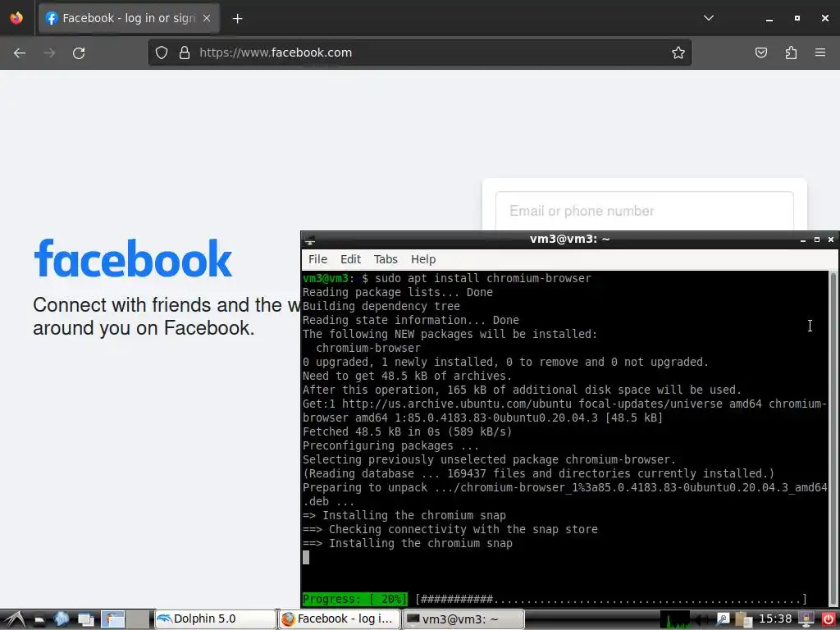The height and width of the screenshot is (630, 840).
Task: Click the 'Fetched 48.5 kB in 0s' line
Action: (x=407, y=431)
